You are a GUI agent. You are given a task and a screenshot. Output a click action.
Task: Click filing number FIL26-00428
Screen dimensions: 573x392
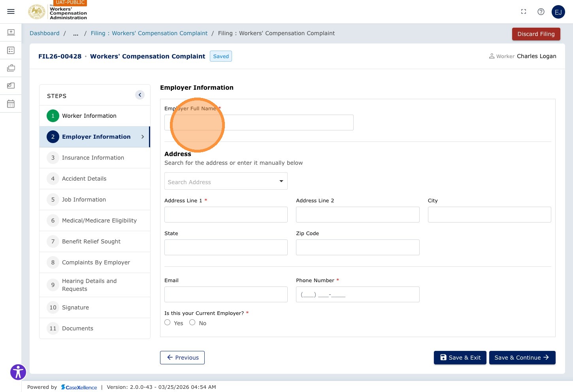60,57
